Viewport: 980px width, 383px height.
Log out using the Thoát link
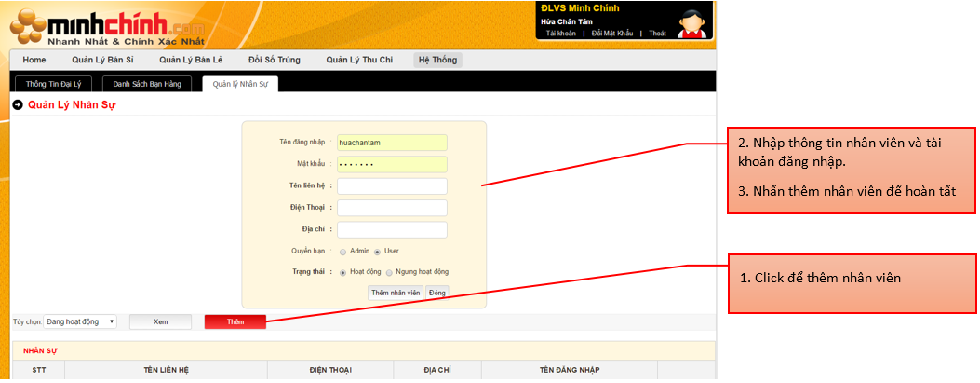click(657, 33)
